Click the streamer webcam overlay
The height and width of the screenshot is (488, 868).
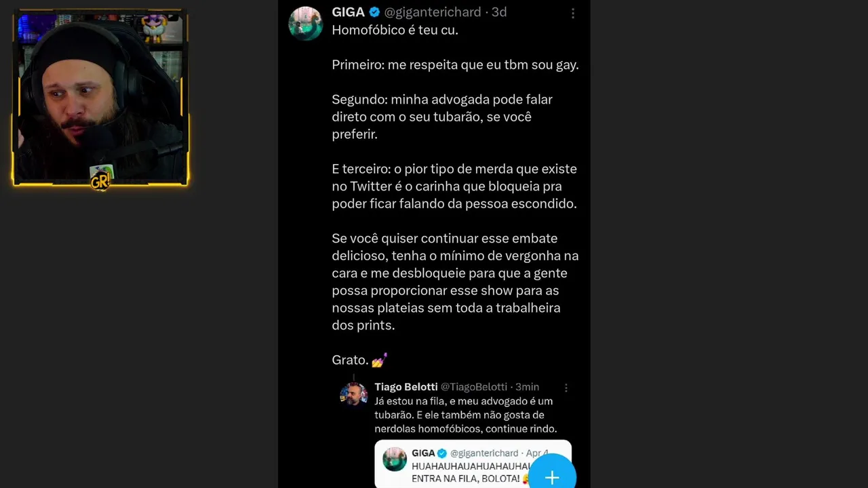tap(100, 99)
